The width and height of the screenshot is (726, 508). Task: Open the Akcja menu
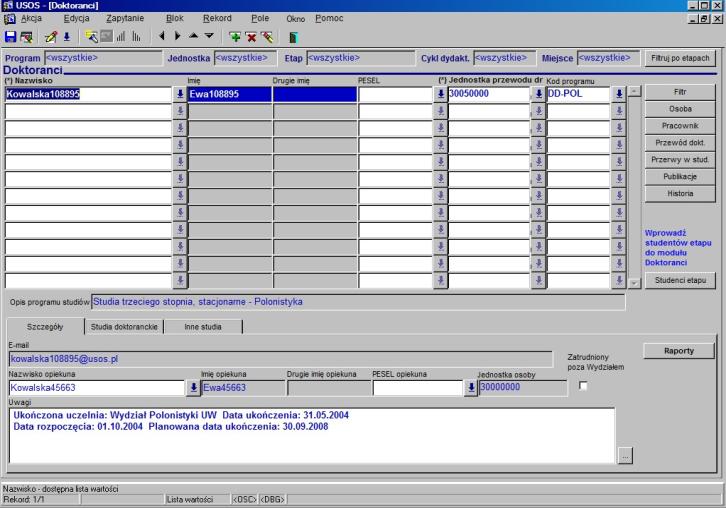point(31,19)
